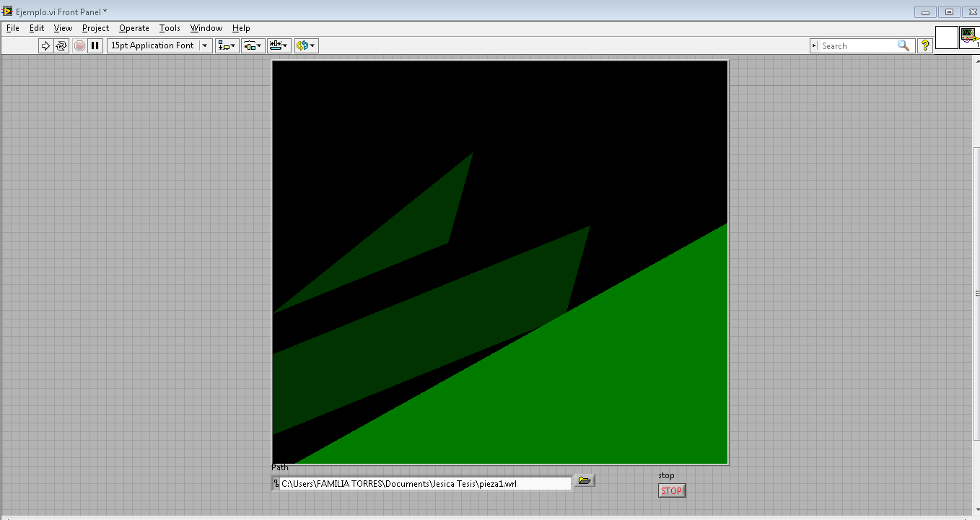The image size is (980, 520).
Task: Open the Text Settings font dropdown
Action: coord(159,45)
